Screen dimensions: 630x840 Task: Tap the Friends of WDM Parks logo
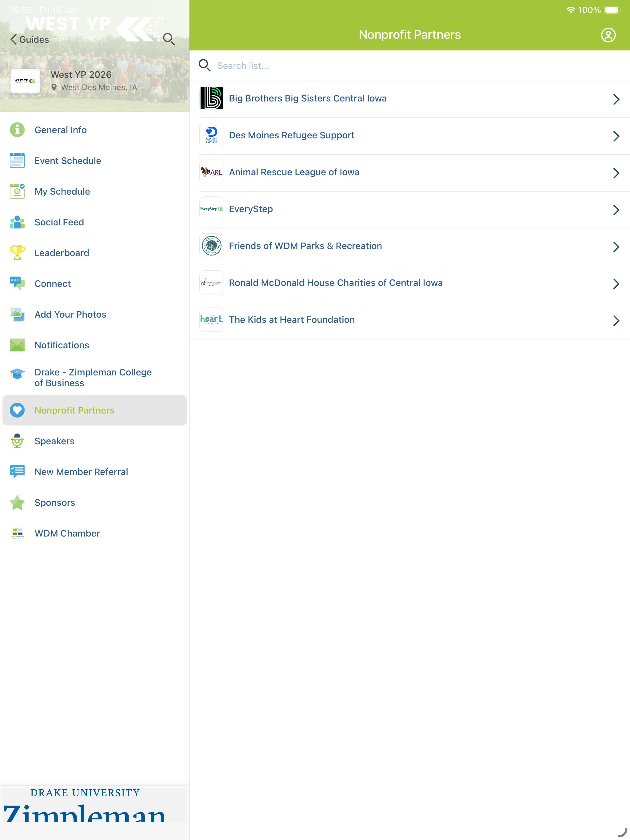212,246
